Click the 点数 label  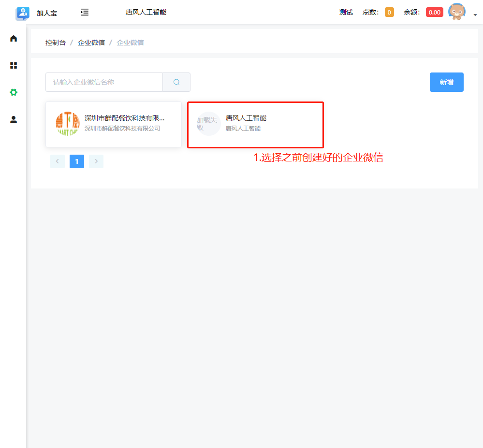370,12
